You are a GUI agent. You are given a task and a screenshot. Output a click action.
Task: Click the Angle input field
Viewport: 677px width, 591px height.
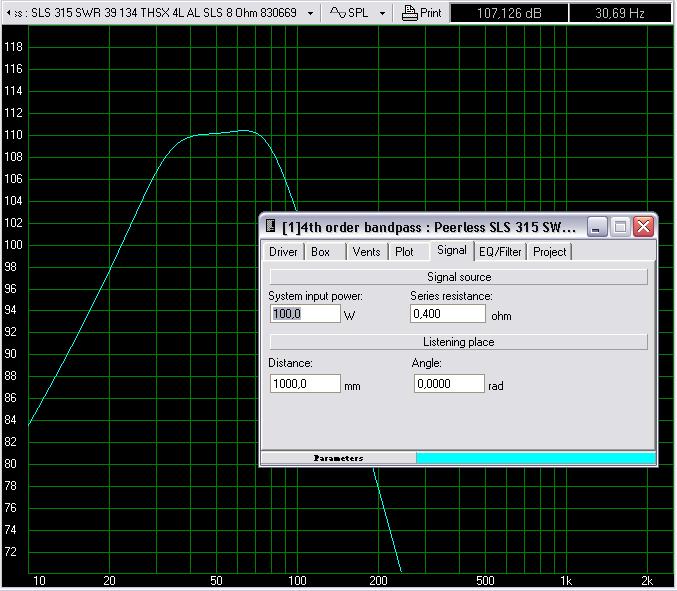tap(449, 383)
